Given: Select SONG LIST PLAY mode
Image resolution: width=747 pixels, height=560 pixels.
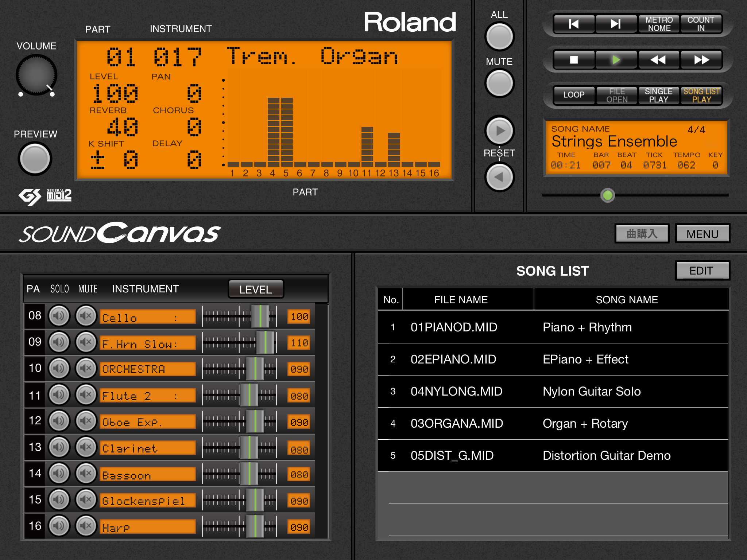Looking at the screenshot, I should pyautogui.click(x=701, y=95).
